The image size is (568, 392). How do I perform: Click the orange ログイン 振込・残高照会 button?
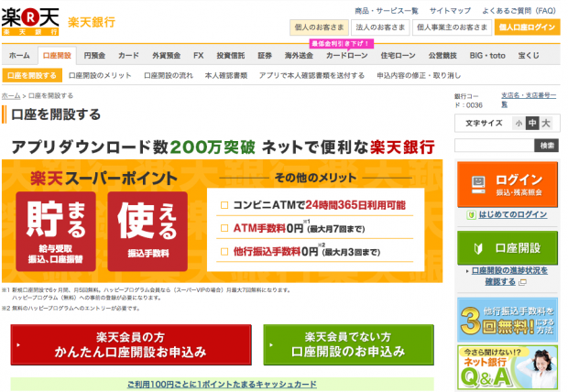tap(508, 185)
